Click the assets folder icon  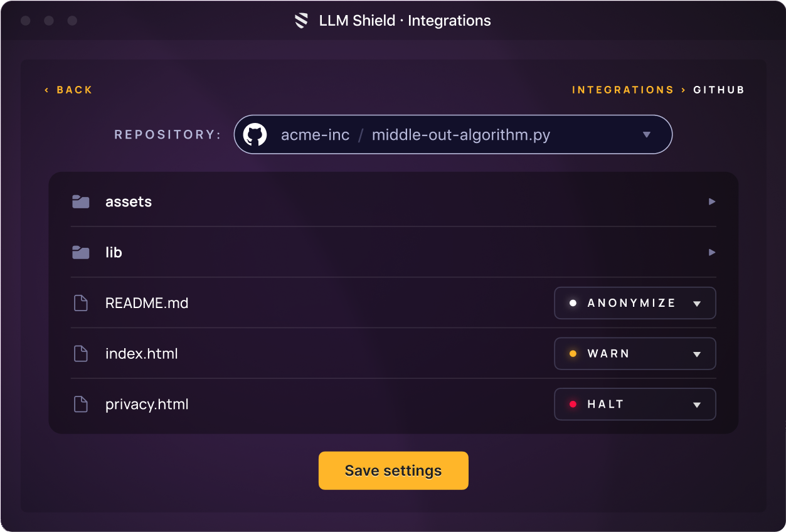coord(80,201)
